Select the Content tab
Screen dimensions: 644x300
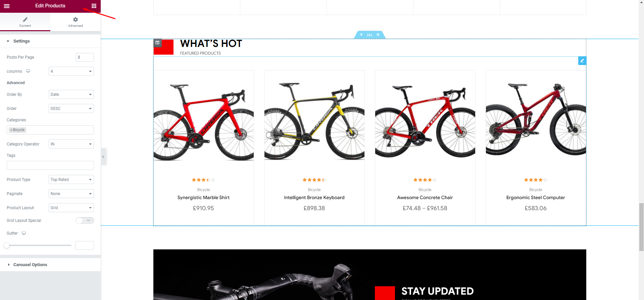[25, 22]
